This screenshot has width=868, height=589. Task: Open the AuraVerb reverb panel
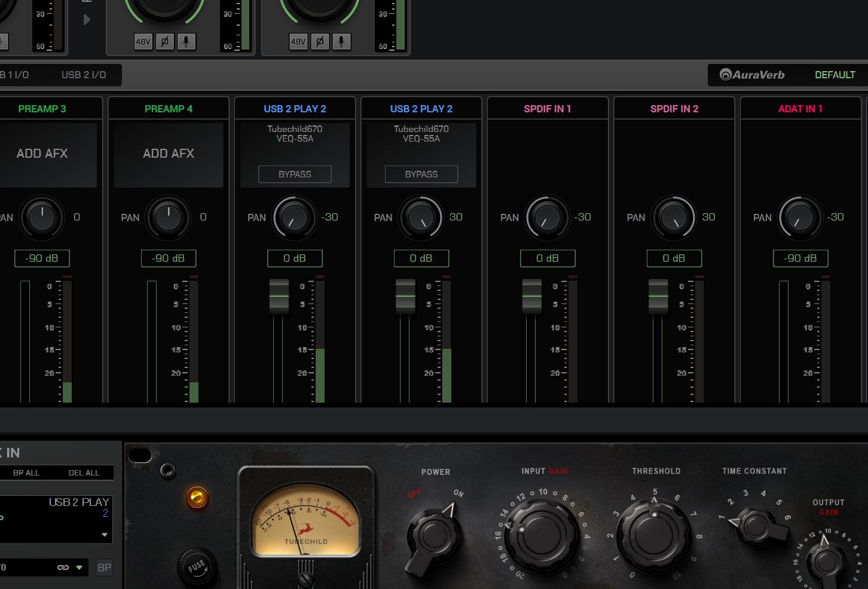coord(752,75)
